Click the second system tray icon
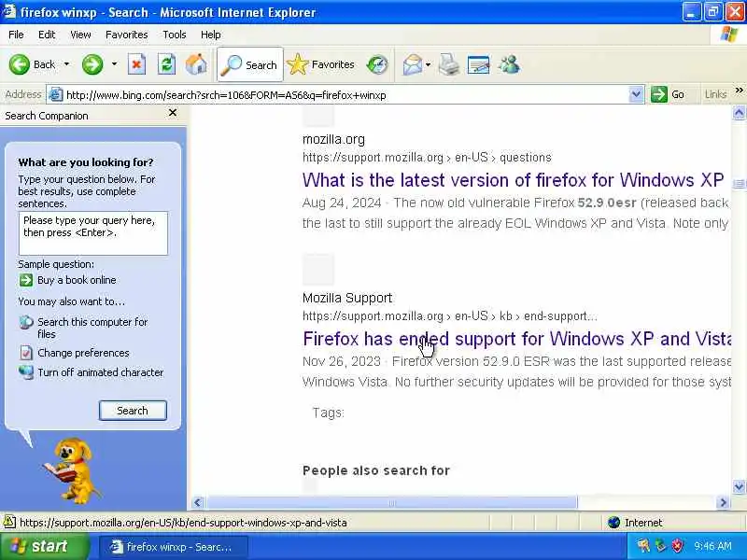This screenshot has height=560, width=747. pyautogui.click(x=660, y=546)
